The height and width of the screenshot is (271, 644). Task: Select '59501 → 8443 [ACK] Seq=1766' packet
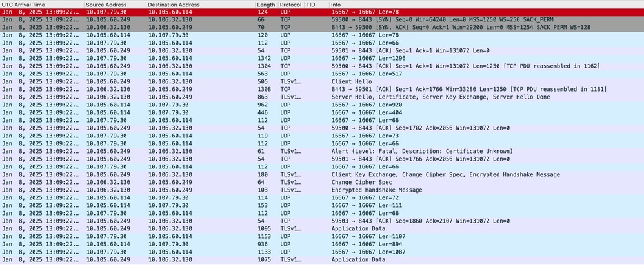pos(322,159)
